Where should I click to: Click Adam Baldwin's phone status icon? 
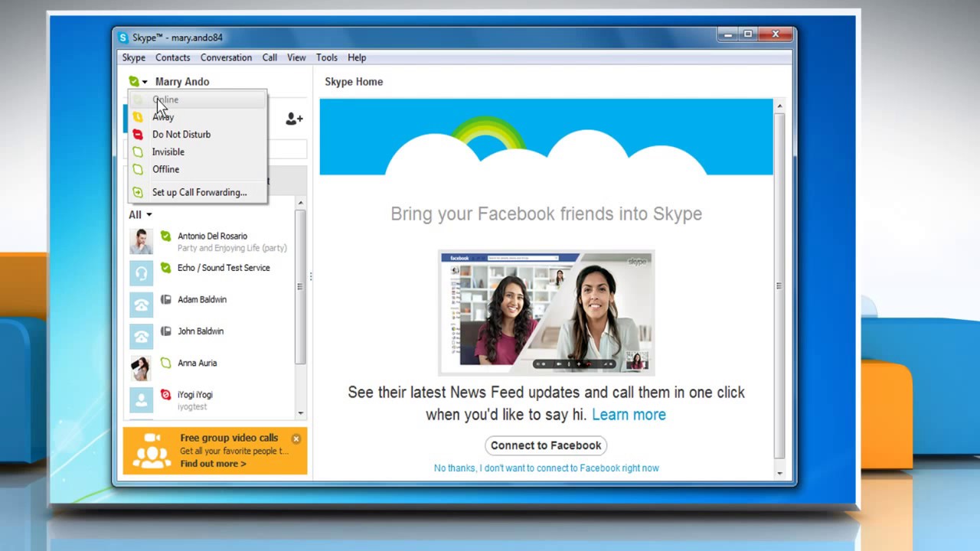pyautogui.click(x=165, y=299)
